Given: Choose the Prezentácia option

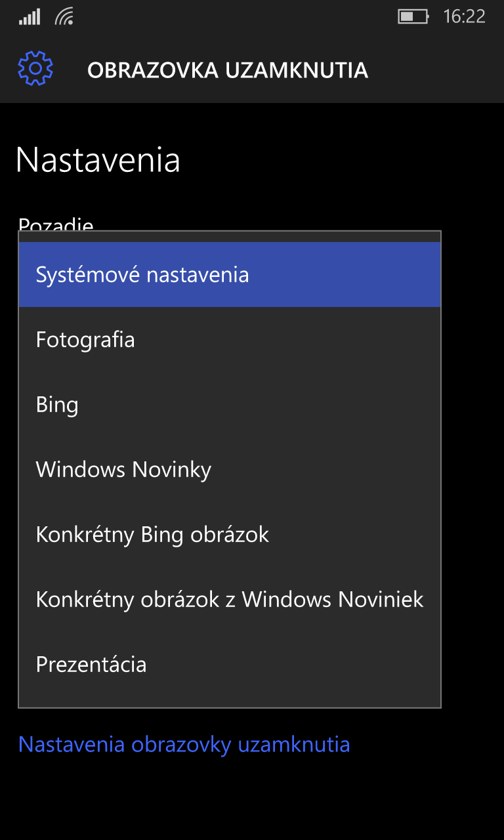Looking at the screenshot, I should 230,664.
